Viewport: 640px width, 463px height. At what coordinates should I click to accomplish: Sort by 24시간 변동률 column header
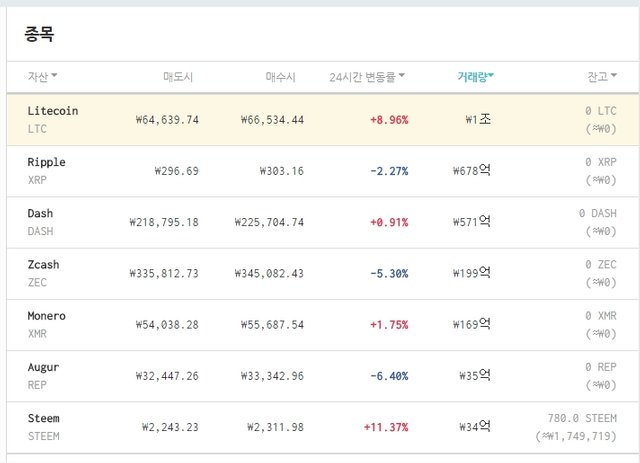click(367, 76)
